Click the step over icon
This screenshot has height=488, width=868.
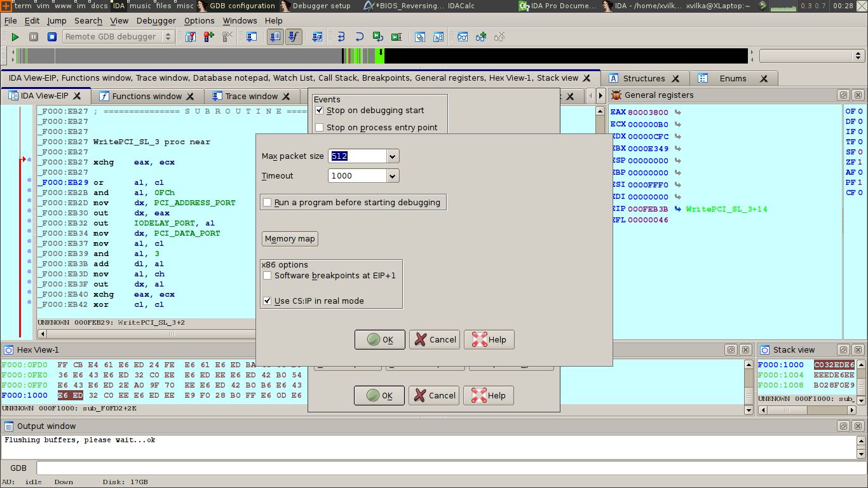[x=359, y=37]
